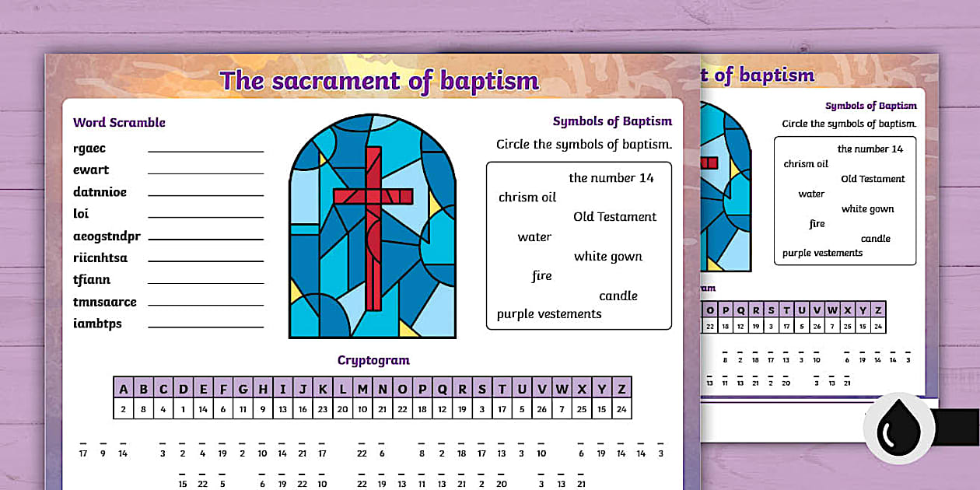Click the Old Testament text option

click(615, 216)
